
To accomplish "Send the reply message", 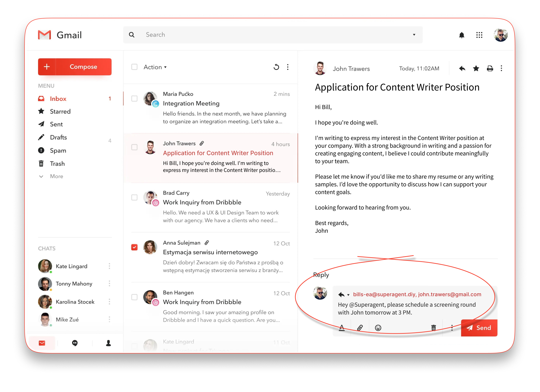I will click(x=479, y=328).
